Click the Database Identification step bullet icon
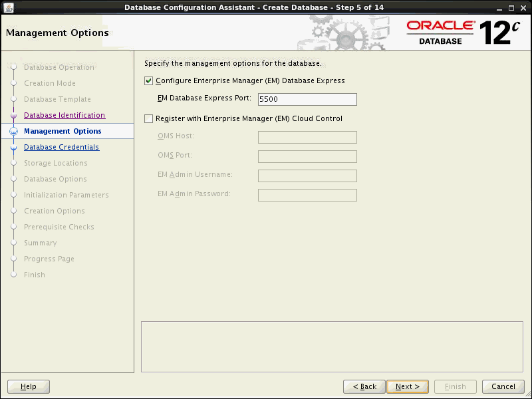 (x=13, y=115)
